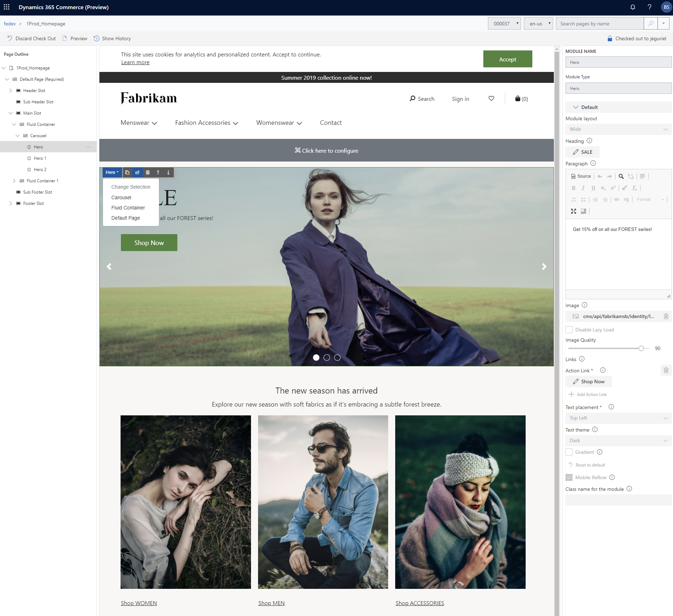The width and height of the screenshot is (673, 616).
Task: Open the Hero row ellipsis menu
Action: (x=88, y=147)
